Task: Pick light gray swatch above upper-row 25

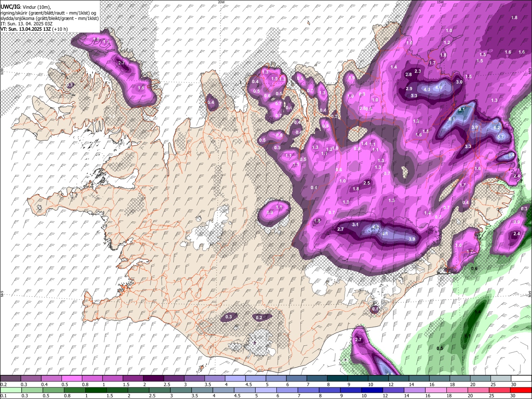Action: tap(500, 379)
